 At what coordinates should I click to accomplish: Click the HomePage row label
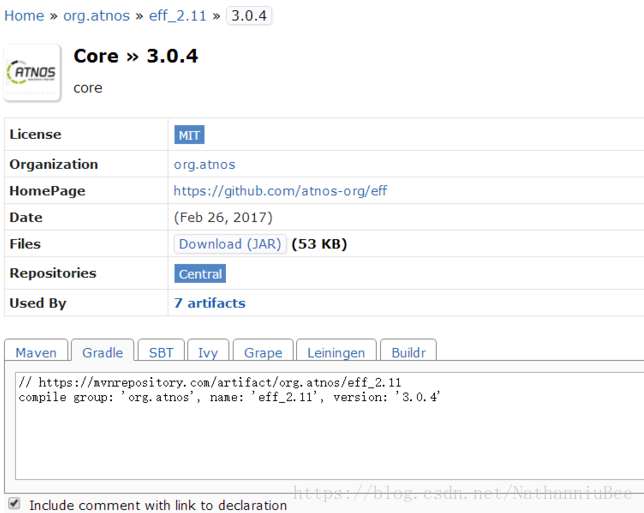pyautogui.click(x=47, y=191)
